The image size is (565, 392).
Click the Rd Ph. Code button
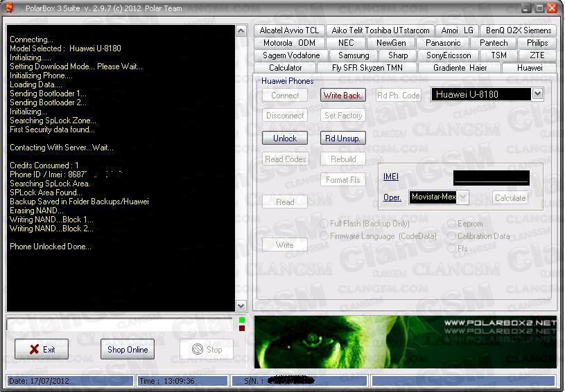click(x=398, y=96)
